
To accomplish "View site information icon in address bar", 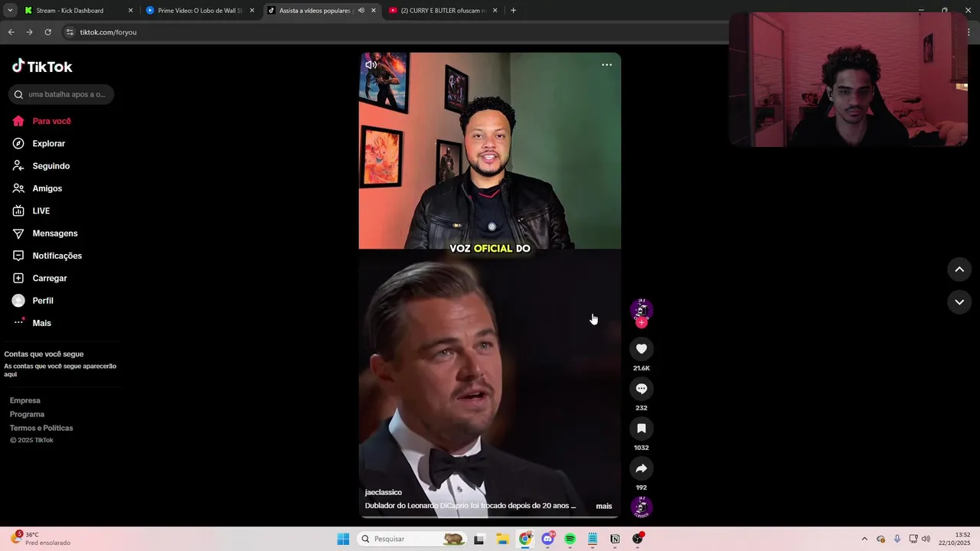I will 70,32.
